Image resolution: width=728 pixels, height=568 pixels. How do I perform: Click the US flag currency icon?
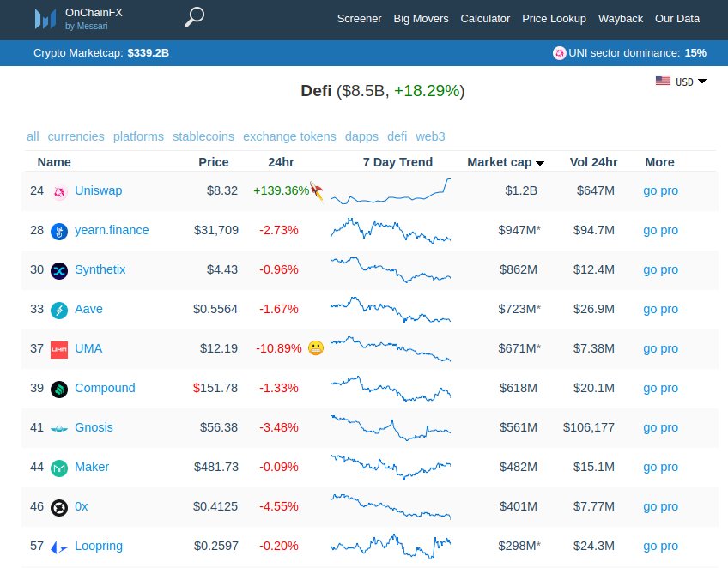pyautogui.click(x=663, y=81)
